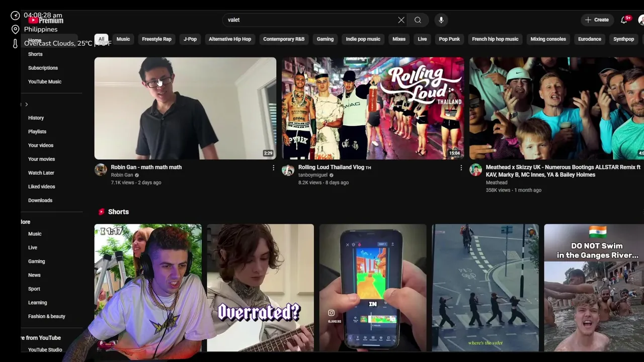The width and height of the screenshot is (644, 362).
Task: Select the Gaming filter chip
Action: [x=325, y=39]
